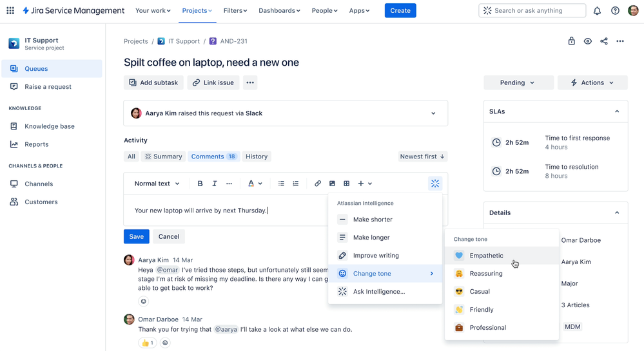This screenshot has height=351, width=644.
Task: Click Link issue button
Action: coord(213,82)
